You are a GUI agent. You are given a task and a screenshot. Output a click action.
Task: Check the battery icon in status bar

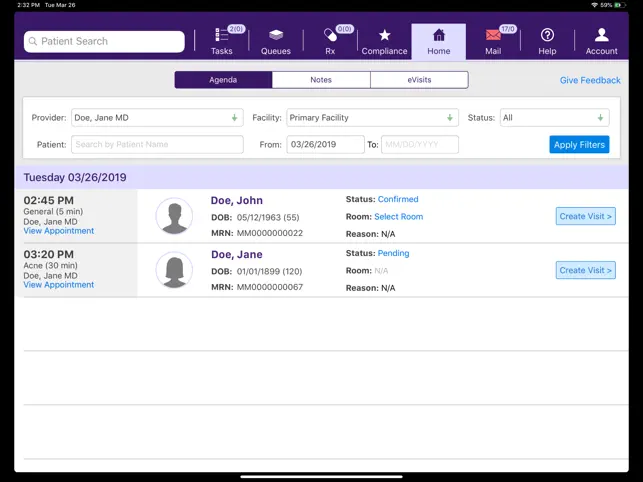pyautogui.click(x=620, y=5)
